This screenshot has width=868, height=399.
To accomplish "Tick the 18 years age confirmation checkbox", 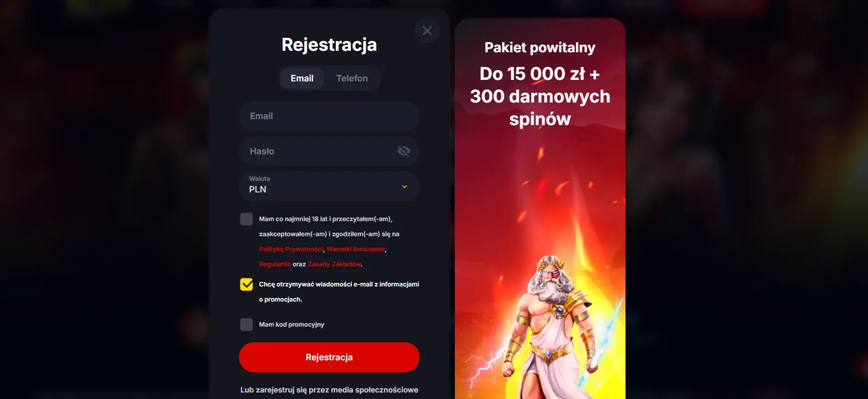I will (x=246, y=219).
